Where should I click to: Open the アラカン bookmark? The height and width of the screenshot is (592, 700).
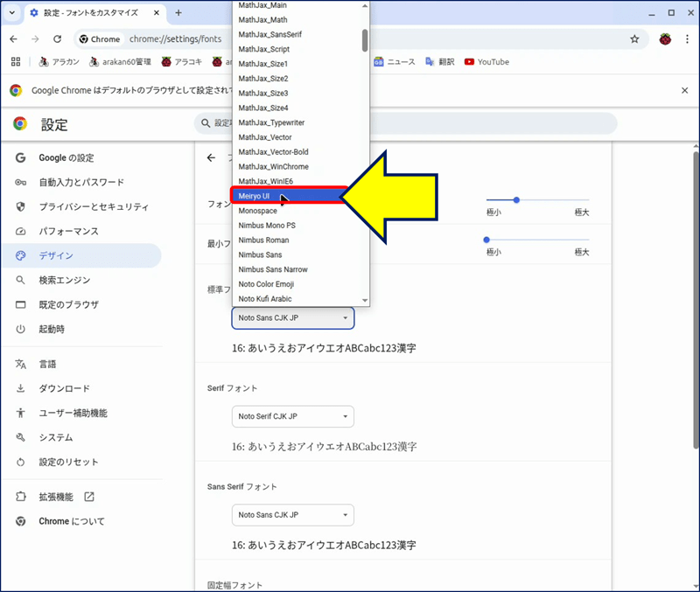[59, 62]
